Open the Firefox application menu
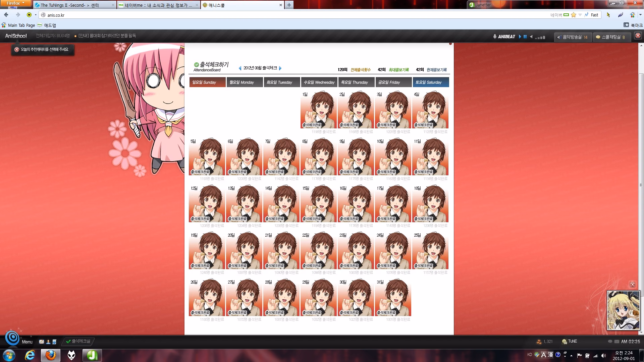Screen dimensions: 644x362 16,3
